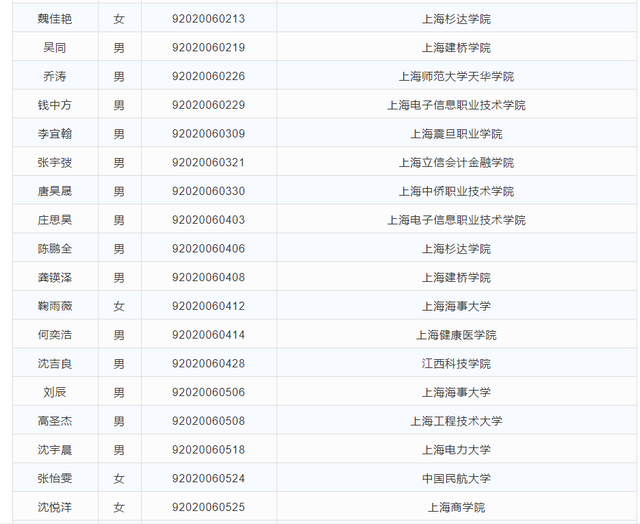Select ID number 92020060414
This screenshot has width=640, height=524.
[208, 335]
